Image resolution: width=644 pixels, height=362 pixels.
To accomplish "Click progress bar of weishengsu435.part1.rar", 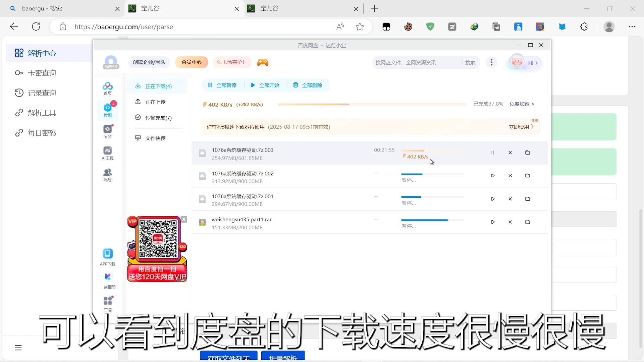I will (433, 220).
